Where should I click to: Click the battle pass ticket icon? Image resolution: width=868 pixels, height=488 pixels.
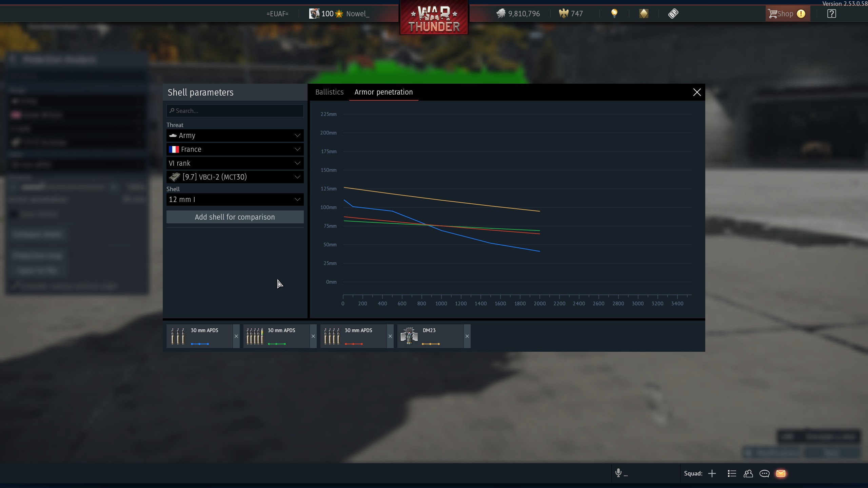[673, 14]
